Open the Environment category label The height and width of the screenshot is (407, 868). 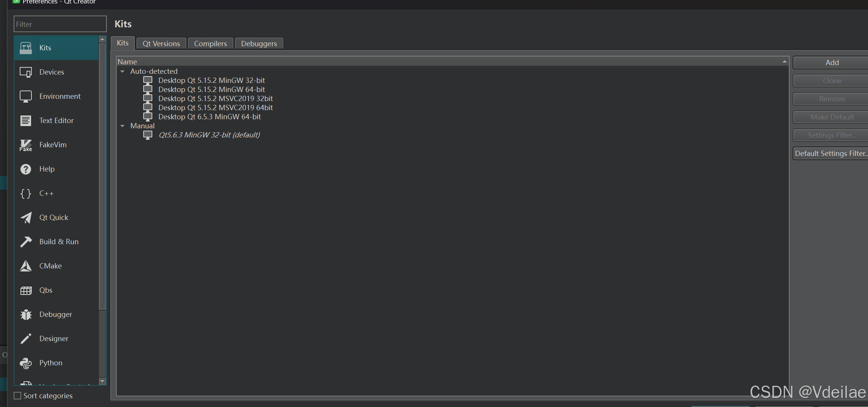coord(60,96)
